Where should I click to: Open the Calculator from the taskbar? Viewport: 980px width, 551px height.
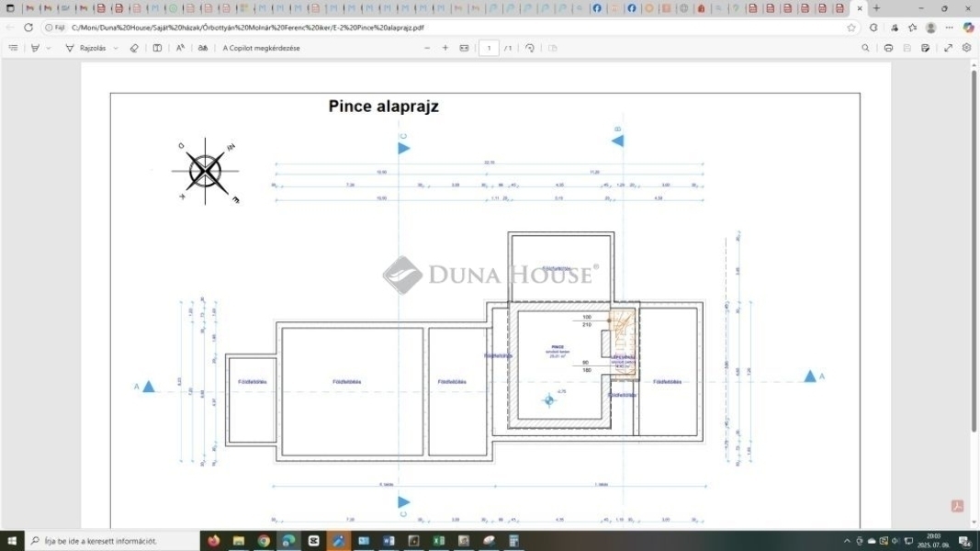[513, 541]
